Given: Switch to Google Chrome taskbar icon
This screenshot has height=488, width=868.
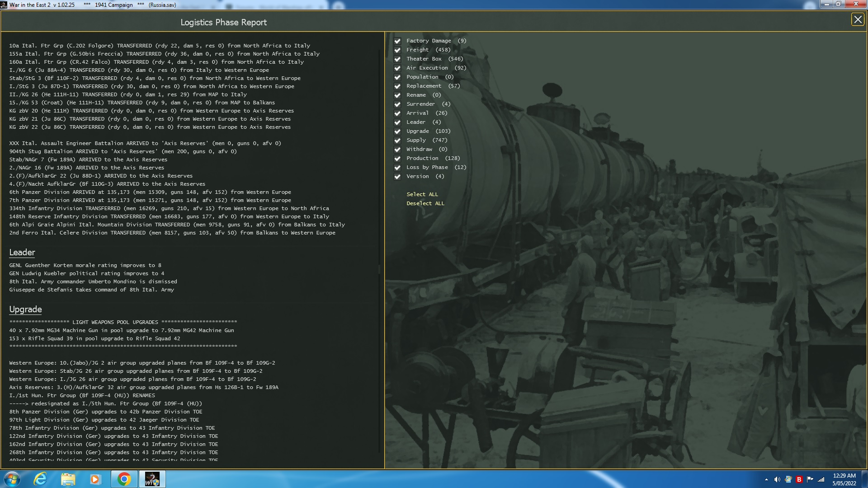Looking at the screenshot, I should tap(124, 479).
